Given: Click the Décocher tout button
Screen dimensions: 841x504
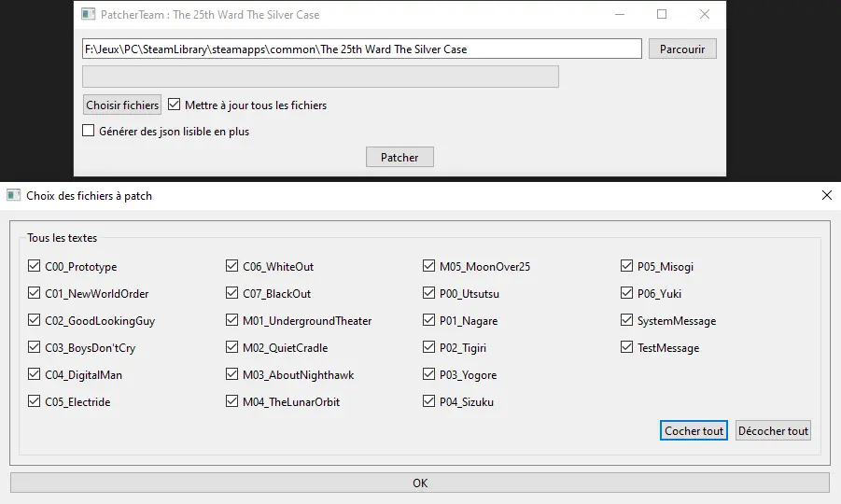Looking at the screenshot, I should point(773,430).
